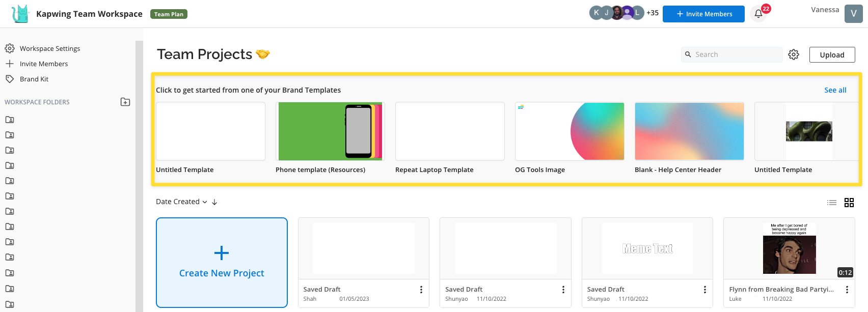This screenshot has width=868, height=312.
Task: Open the notifications bell icon
Action: click(758, 14)
